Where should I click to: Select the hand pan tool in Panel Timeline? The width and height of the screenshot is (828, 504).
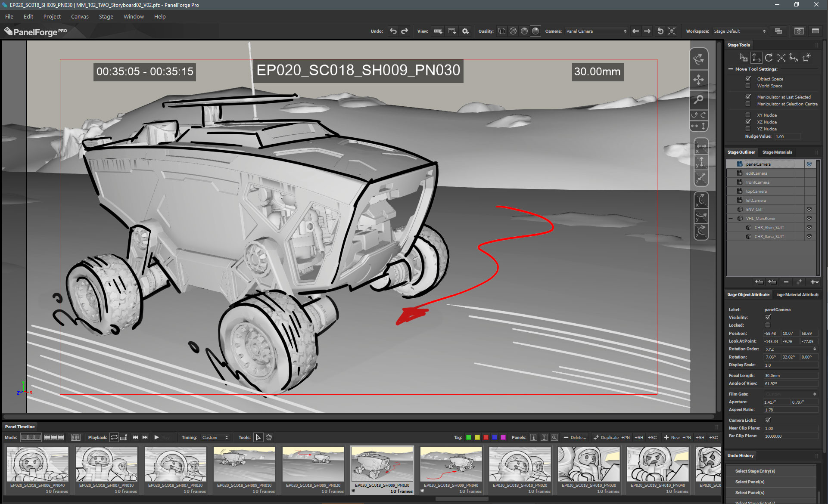(x=269, y=437)
